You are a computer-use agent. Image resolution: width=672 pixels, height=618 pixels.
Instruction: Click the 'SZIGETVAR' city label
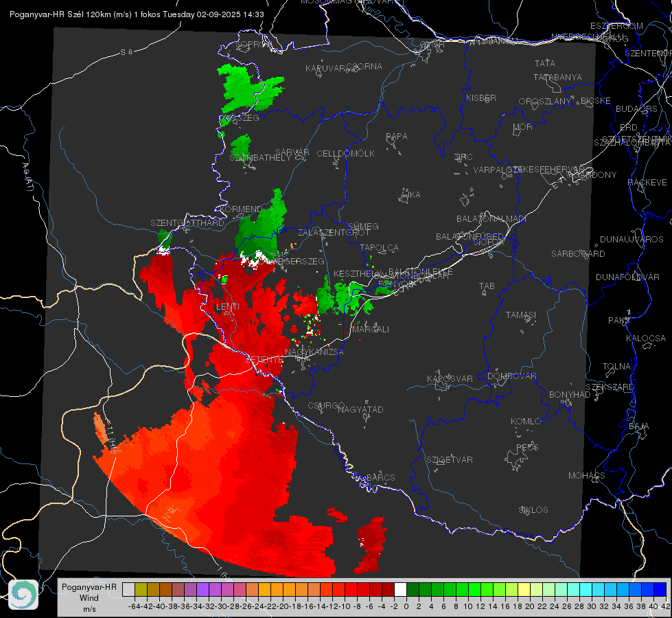(450, 460)
